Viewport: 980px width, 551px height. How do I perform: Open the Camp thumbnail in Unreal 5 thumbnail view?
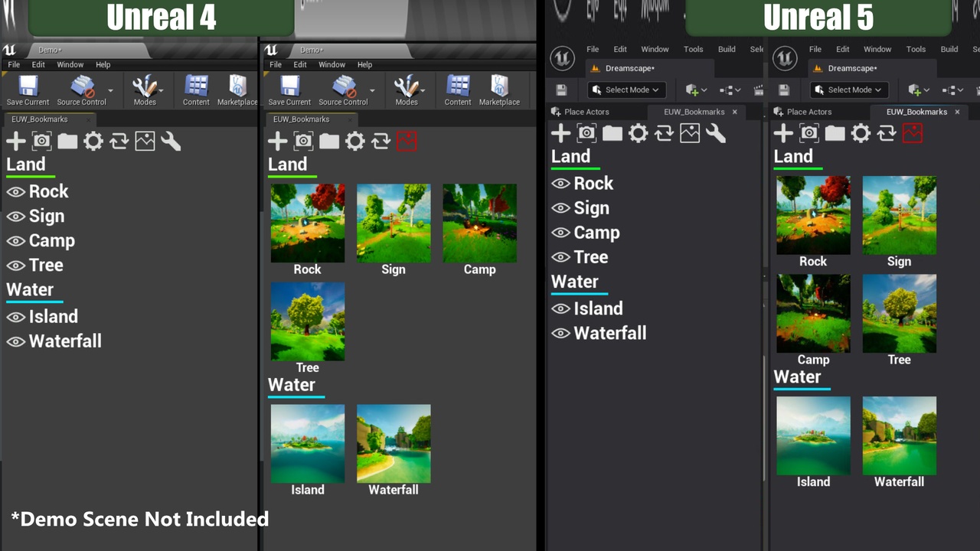point(813,313)
